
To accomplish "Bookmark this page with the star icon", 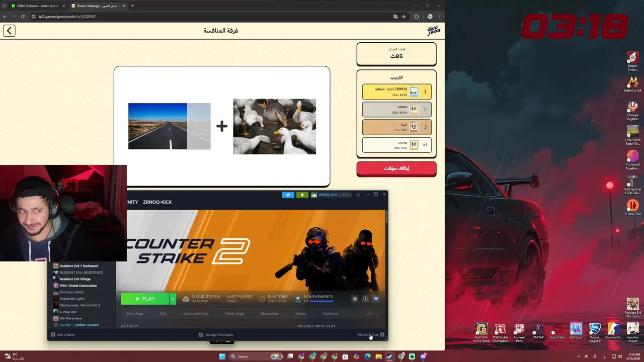I will coord(404,17).
